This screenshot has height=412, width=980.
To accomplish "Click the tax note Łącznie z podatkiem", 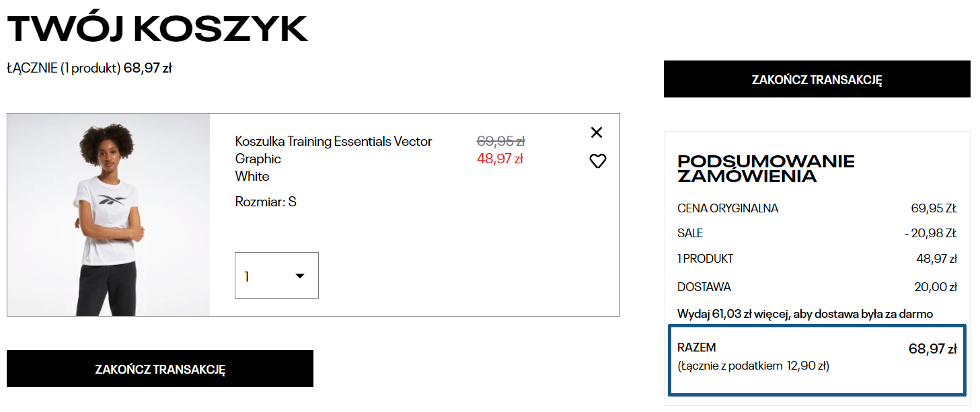I will [x=753, y=366].
